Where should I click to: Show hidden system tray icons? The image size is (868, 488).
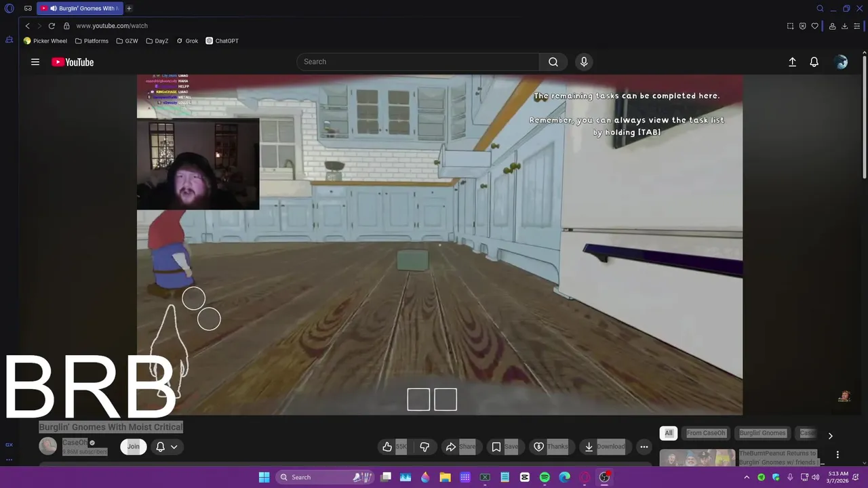(x=747, y=477)
